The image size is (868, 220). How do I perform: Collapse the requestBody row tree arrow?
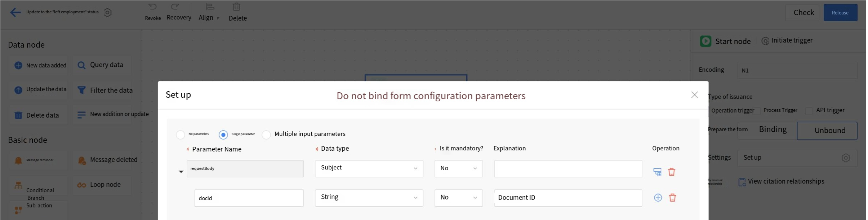tap(181, 172)
